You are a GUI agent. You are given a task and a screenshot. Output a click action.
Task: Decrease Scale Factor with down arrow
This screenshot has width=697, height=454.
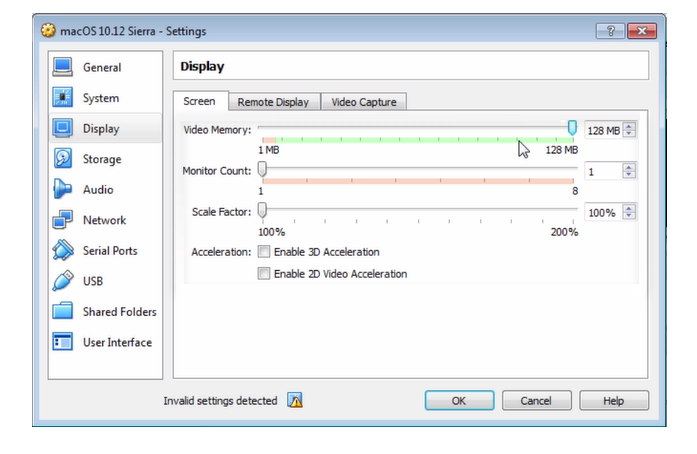coord(629,216)
